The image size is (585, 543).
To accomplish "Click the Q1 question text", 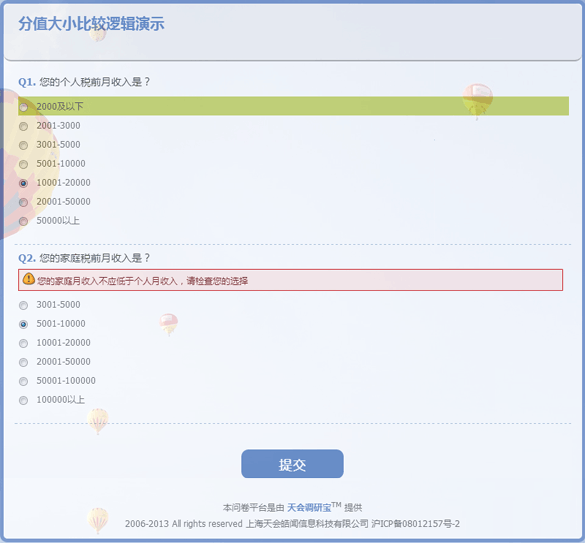I will coord(94,82).
